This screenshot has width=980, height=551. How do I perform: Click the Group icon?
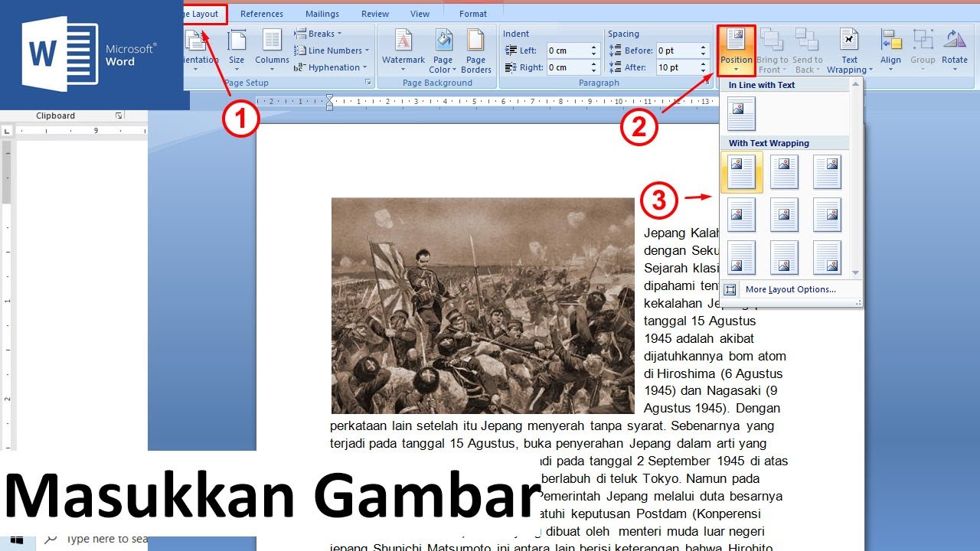(x=923, y=41)
